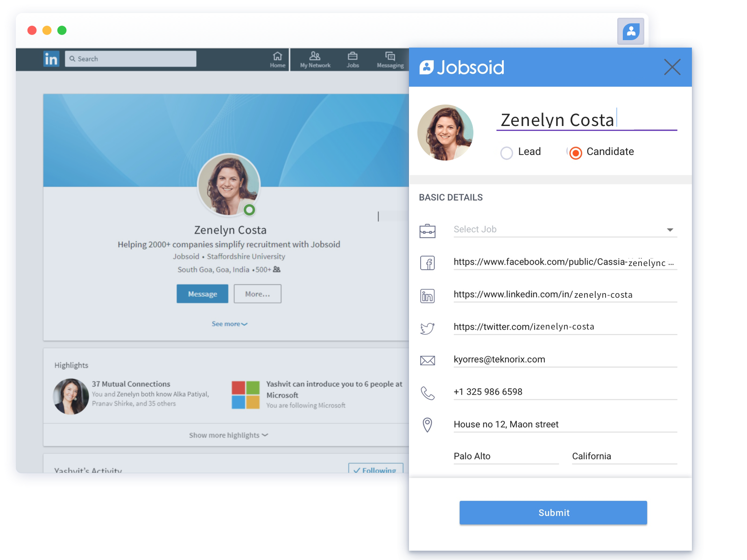This screenshot has width=747, height=560.
Task: Click the LinkedIn Search field
Action: 130,59
